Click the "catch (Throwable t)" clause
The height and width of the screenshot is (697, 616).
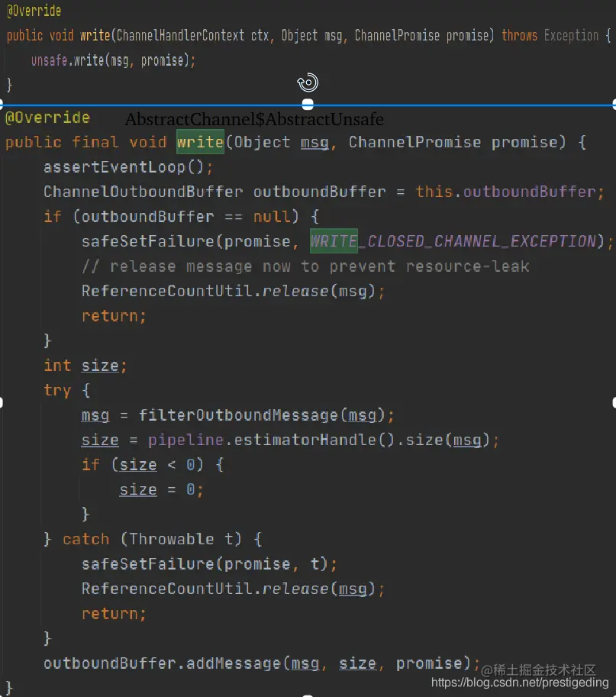tap(153, 539)
